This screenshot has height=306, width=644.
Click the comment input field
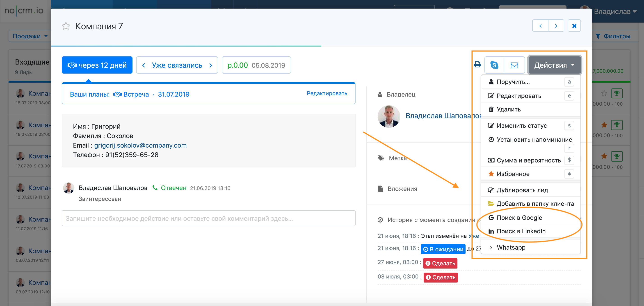(208, 218)
